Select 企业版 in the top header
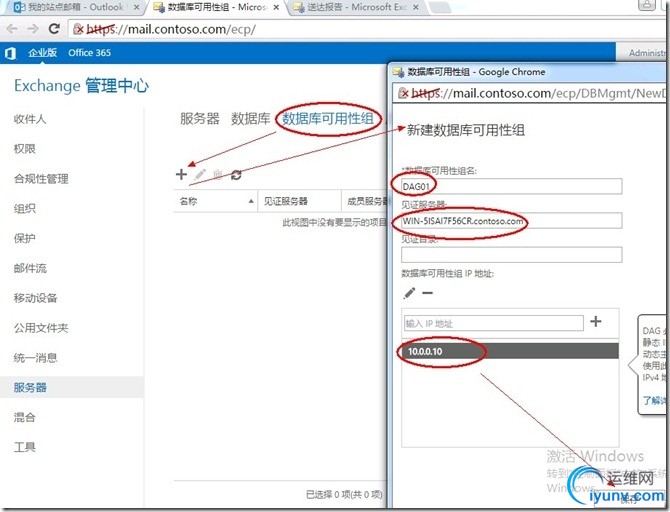This screenshot has width=670, height=512. coord(43,53)
